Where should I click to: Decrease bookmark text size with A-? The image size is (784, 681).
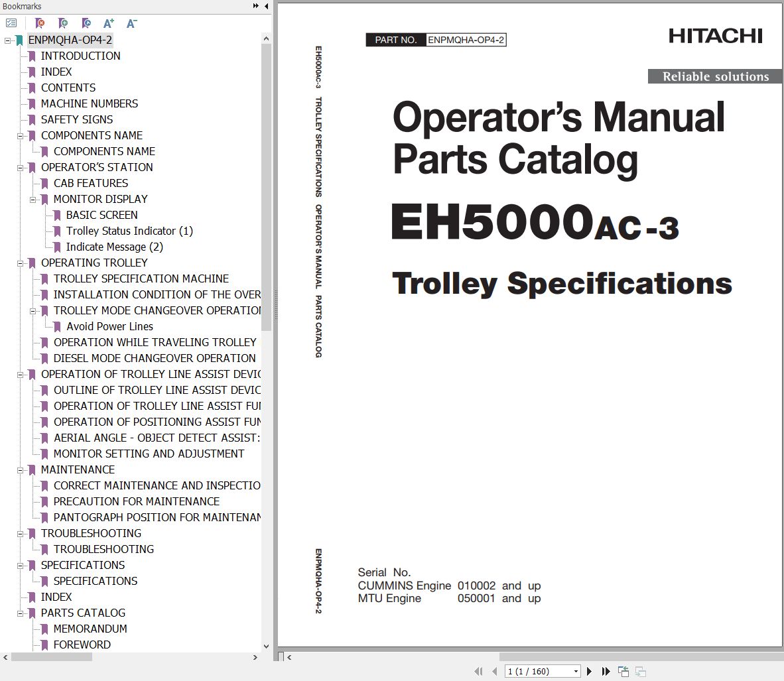click(x=131, y=23)
